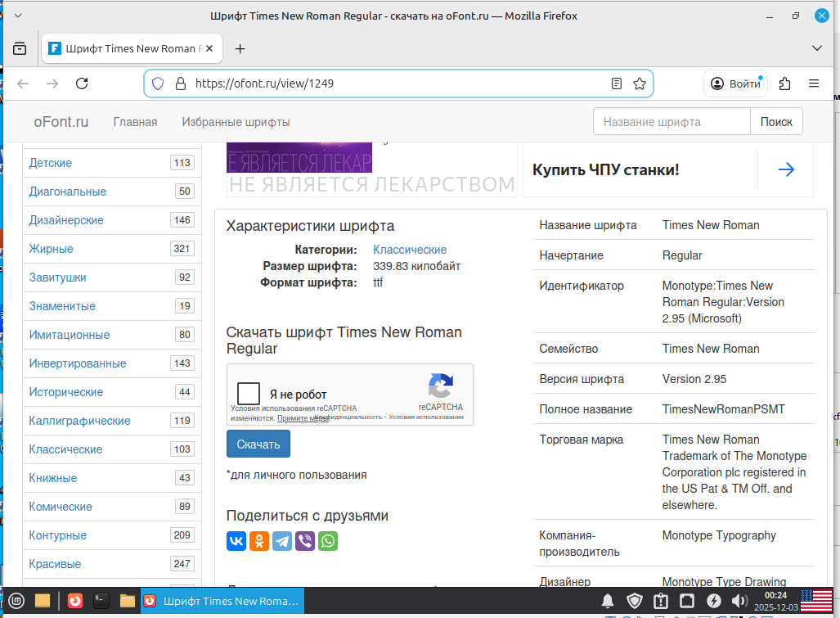Open notifications bell in tray

click(x=608, y=602)
